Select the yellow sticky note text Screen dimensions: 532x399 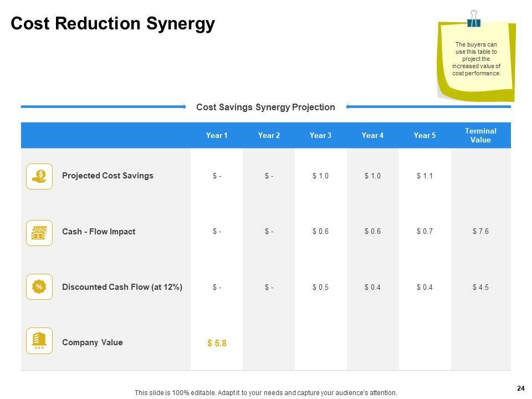(476, 59)
